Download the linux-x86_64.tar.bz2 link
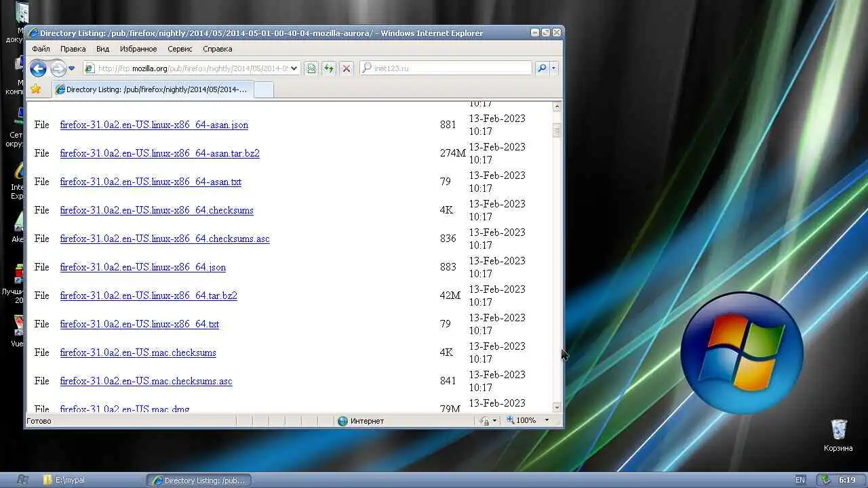Viewport: 868px width, 488px height. tap(149, 296)
